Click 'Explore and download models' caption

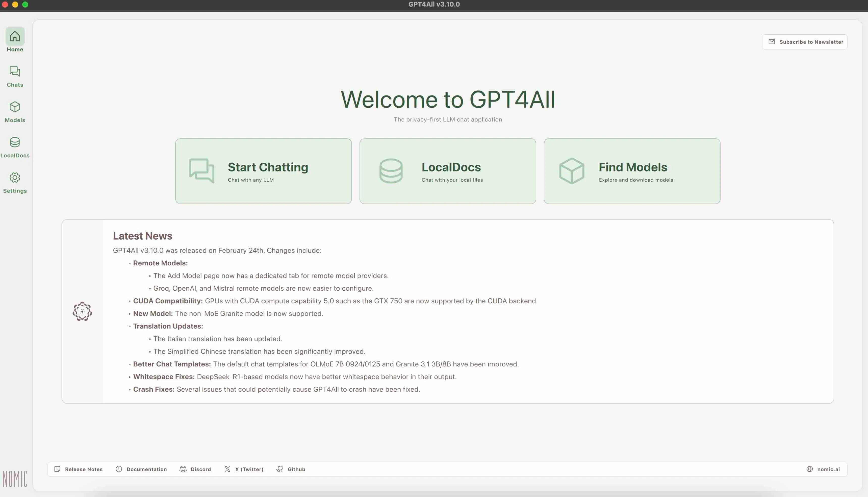point(636,180)
